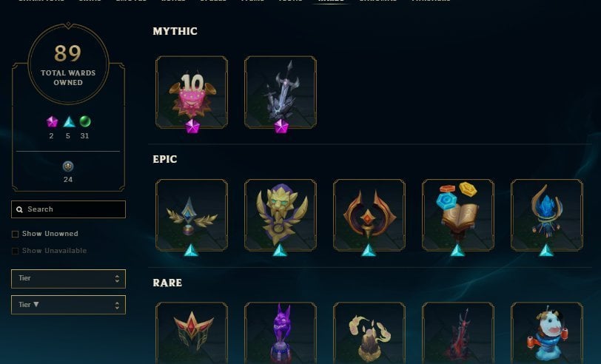The height and width of the screenshot is (364, 601).
Task: Select the dark sword mythic ward
Action: [x=281, y=92]
